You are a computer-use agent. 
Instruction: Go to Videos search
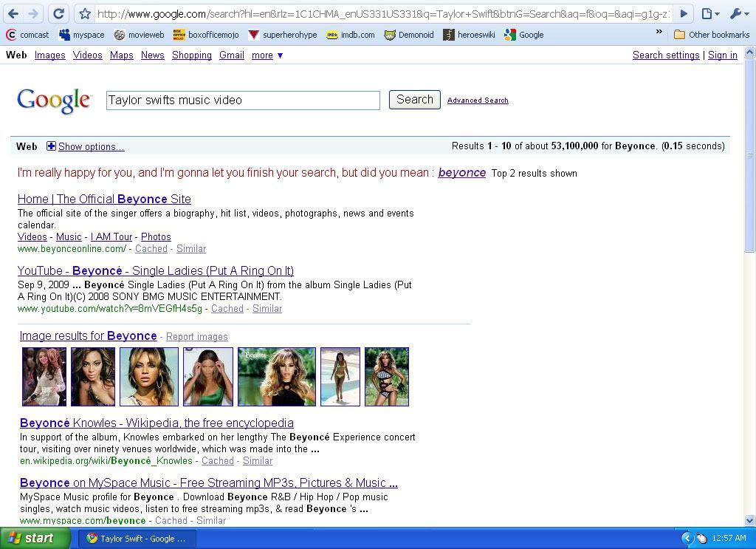pyautogui.click(x=88, y=55)
